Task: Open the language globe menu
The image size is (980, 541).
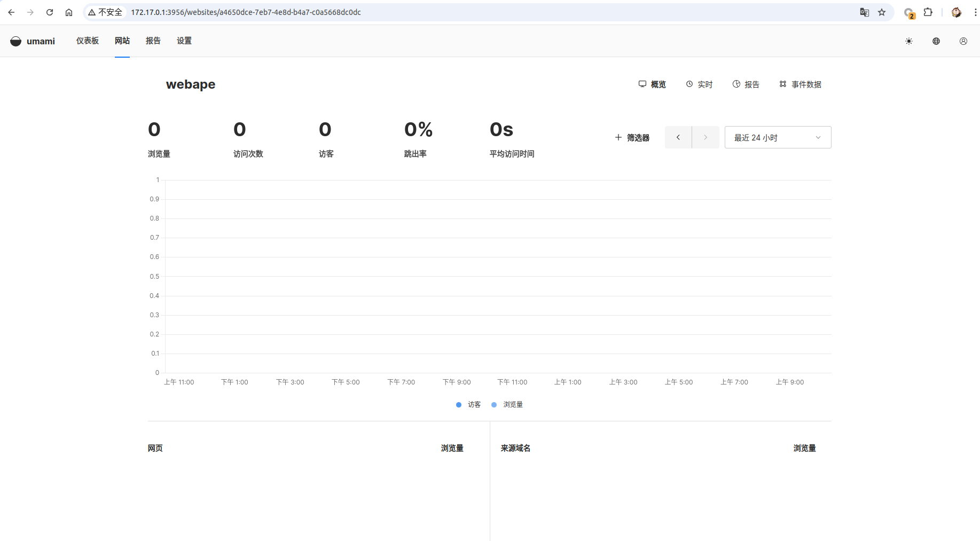Action: click(x=936, y=41)
